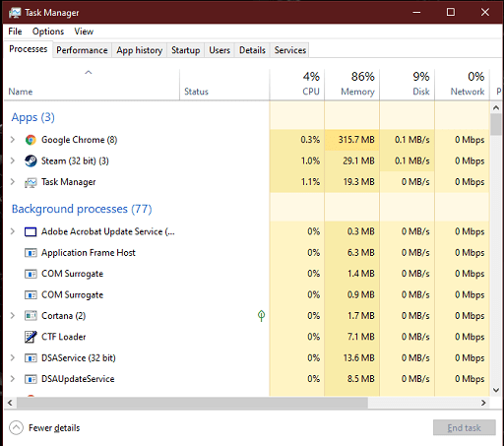Click the End task button
This screenshot has height=446, width=504.
pos(464,427)
